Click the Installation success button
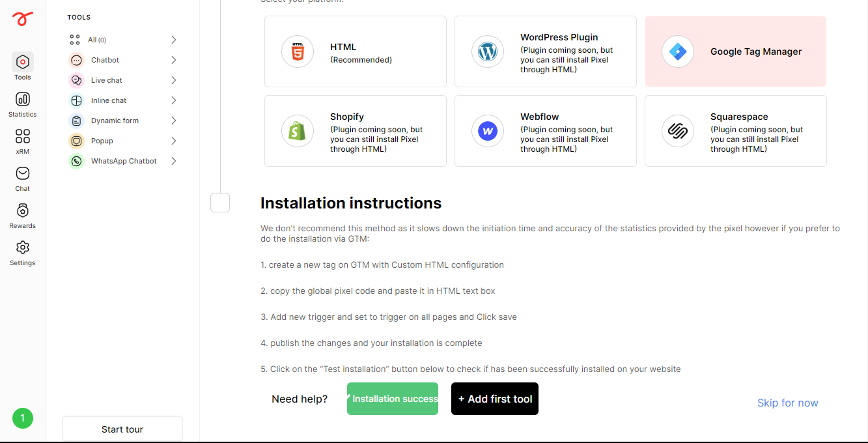The width and height of the screenshot is (868, 443). point(393,399)
